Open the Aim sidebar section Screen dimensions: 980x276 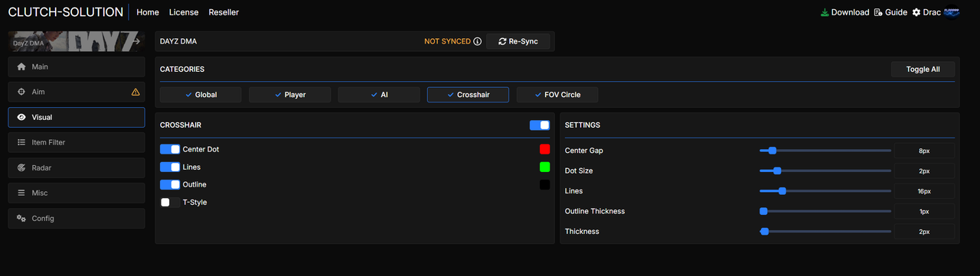pyautogui.click(x=77, y=92)
